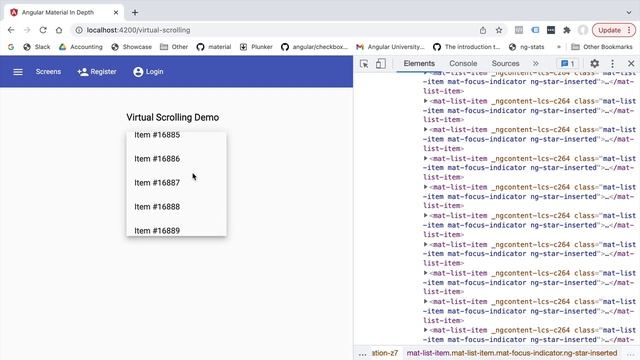Reload the page with refresh icon
640x360 pixels.
[x=43, y=30]
